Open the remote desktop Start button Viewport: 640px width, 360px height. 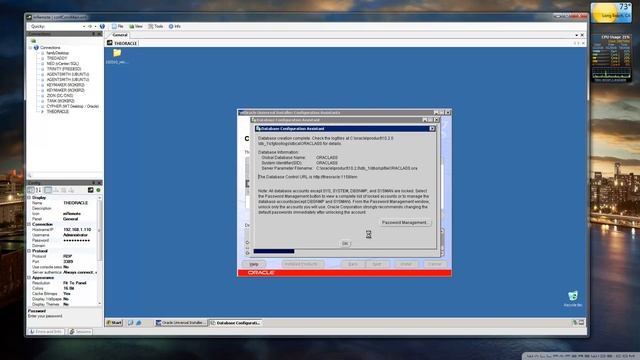(x=114, y=323)
